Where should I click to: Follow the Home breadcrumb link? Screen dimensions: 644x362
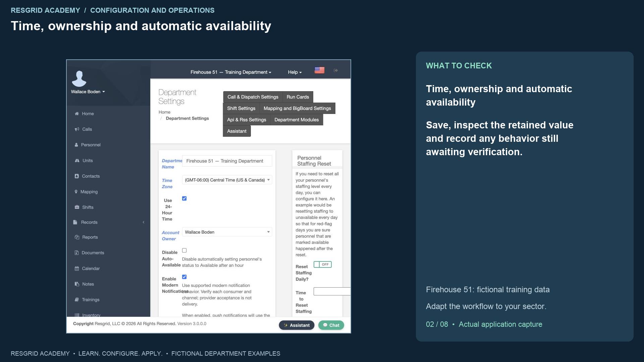point(164,112)
